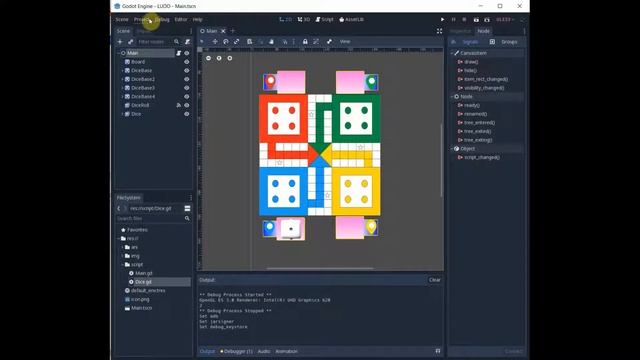Reset zoom with the middle viewport zoom icon
The image size is (640, 360).
point(219,58)
